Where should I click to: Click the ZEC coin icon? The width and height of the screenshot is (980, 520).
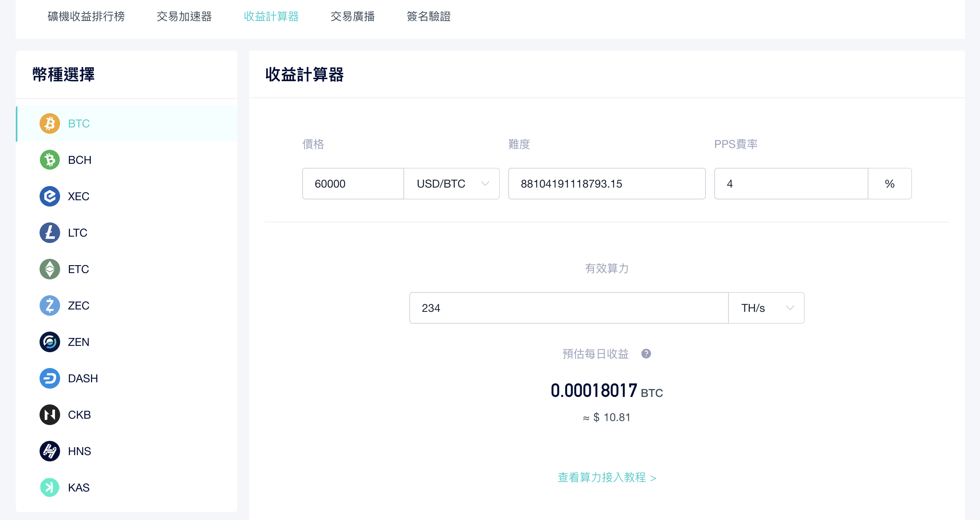pyautogui.click(x=50, y=306)
